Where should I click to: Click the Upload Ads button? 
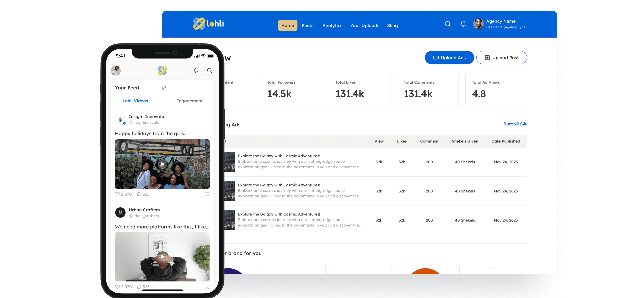(449, 58)
